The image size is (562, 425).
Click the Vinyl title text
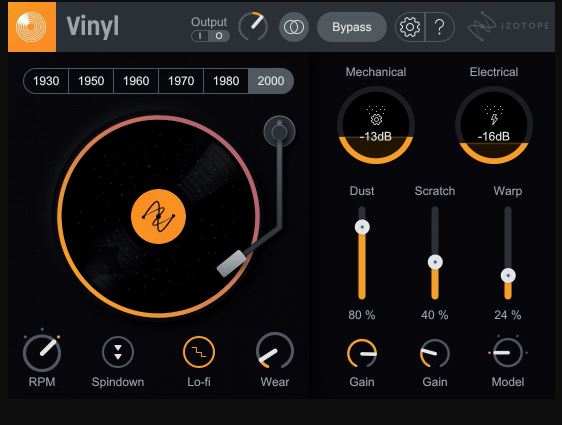(93, 27)
